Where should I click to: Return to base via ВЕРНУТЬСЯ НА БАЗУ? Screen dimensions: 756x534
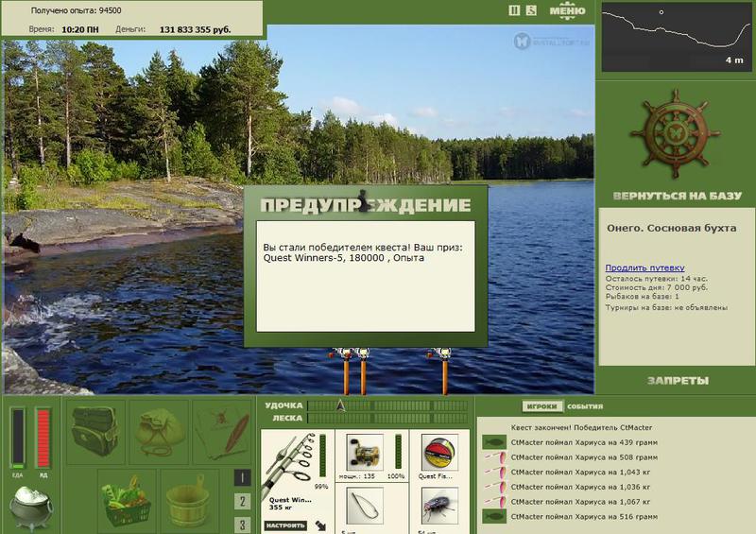click(677, 196)
